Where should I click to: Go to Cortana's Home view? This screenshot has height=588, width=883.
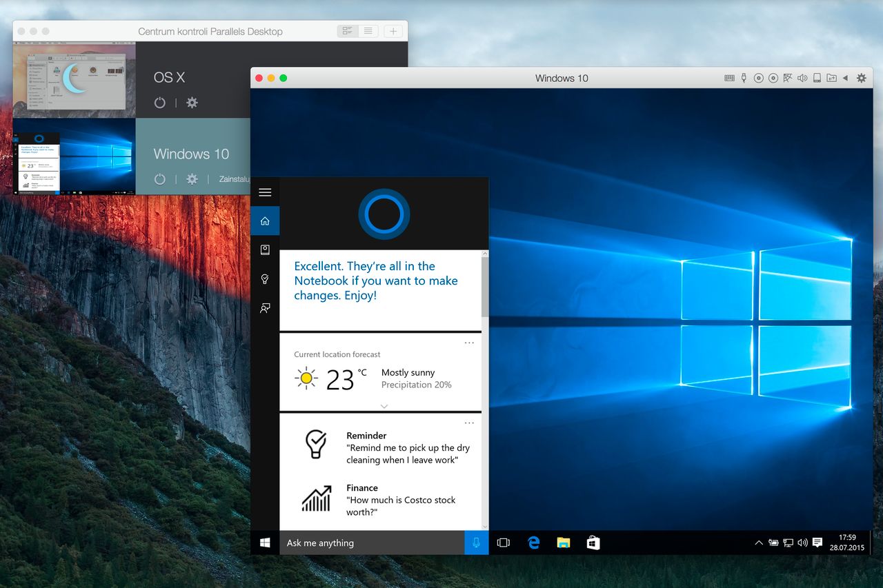pyautogui.click(x=265, y=221)
